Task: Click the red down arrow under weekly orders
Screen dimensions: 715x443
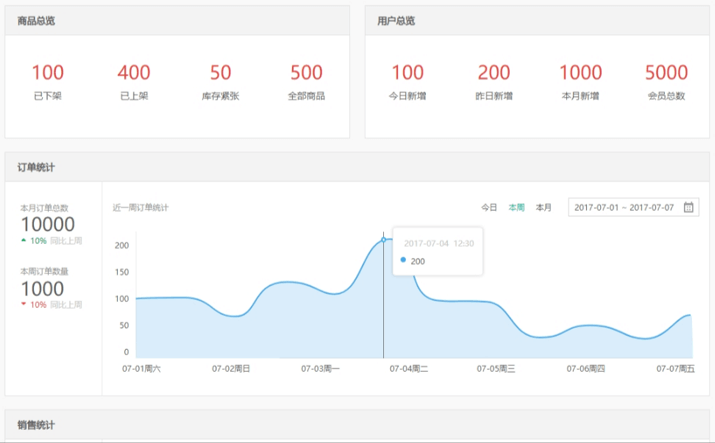Action: click(23, 304)
